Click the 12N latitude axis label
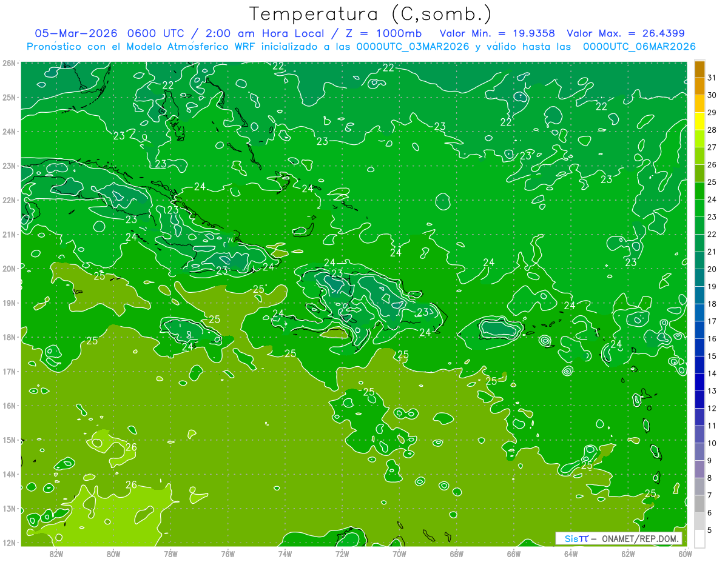Image resolution: width=728 pixels, height=562 pixels. point(9,543)
